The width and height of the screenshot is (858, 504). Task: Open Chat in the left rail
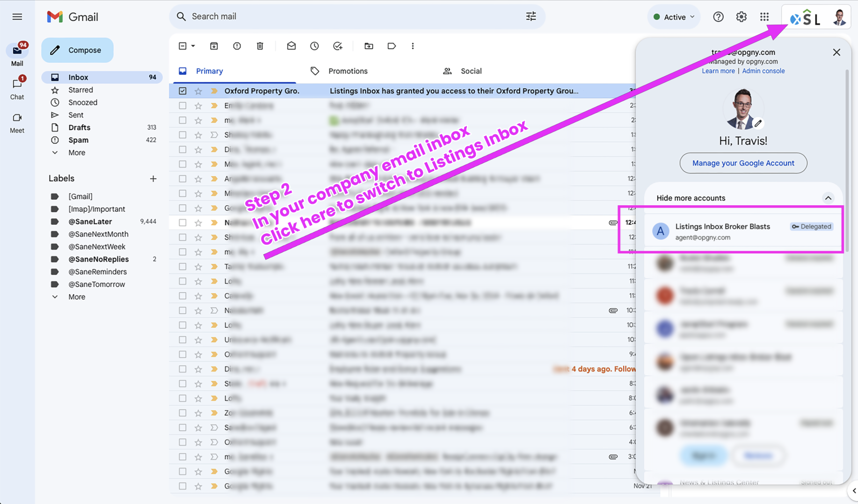(17, 88)
